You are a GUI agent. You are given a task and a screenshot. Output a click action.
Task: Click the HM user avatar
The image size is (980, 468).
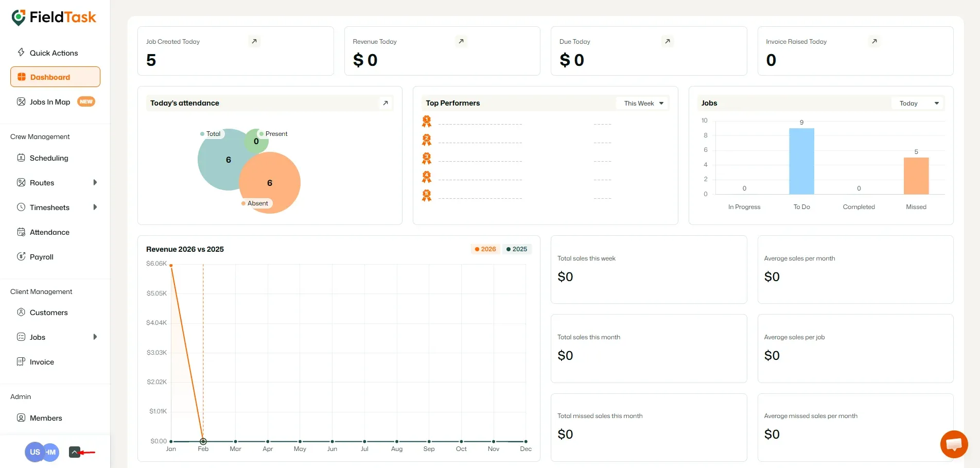[x=52, y=452]
